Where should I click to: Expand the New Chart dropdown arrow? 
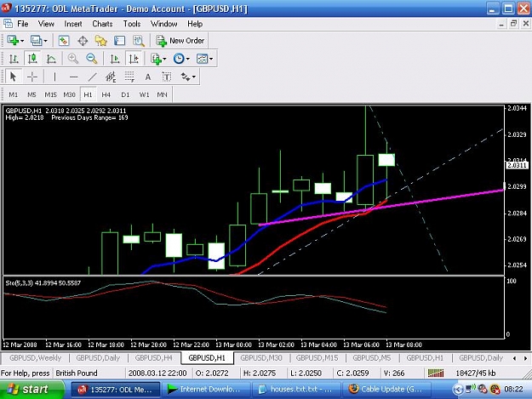pyautogui.click(x=22, y=41)
